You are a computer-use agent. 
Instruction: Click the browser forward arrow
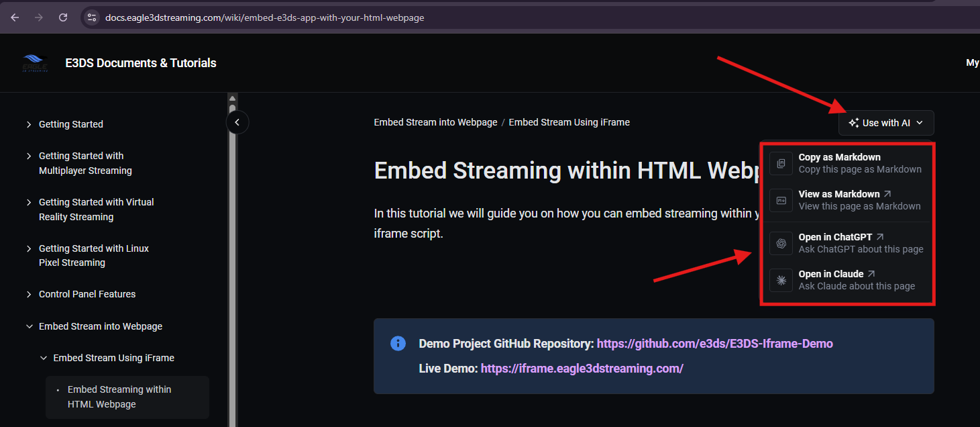pyautogui.click(x=39, y=17)
